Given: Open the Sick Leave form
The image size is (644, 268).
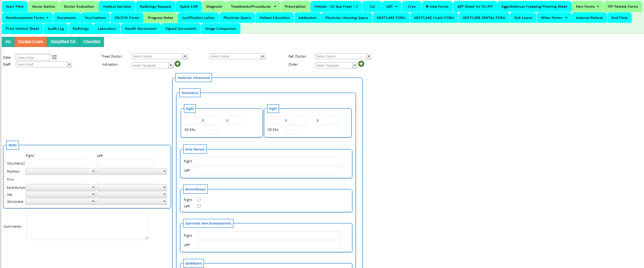Looking at the screenshot, I should (523, 18).
